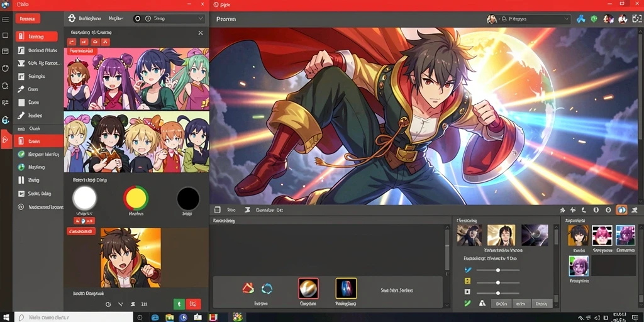Select the brush tool in left panel
Image resolution: width=644 pixels, height=322 pixels.
[x=21, y=116]
